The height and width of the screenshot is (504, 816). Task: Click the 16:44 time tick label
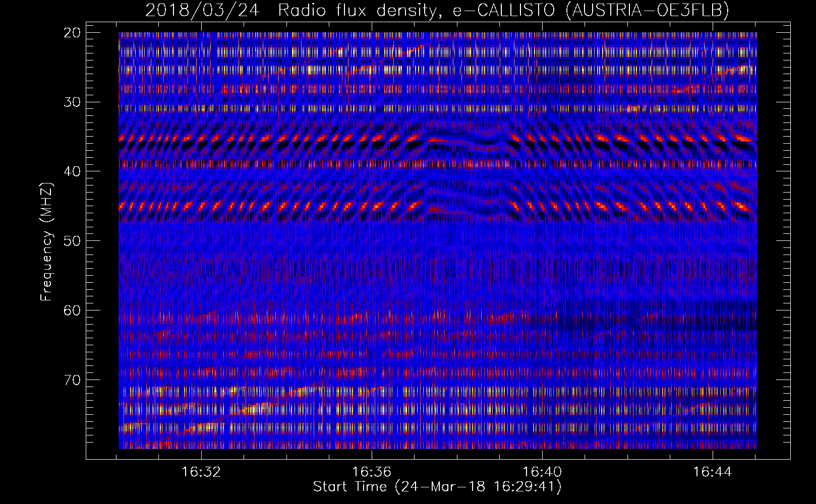[x=712, y=472]
